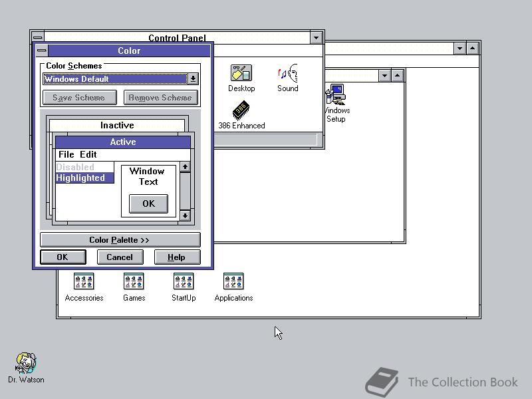The height and width of the screenshot is (399, 532).
Task: Click the Disabled sample text
Action: coord(75,167)
